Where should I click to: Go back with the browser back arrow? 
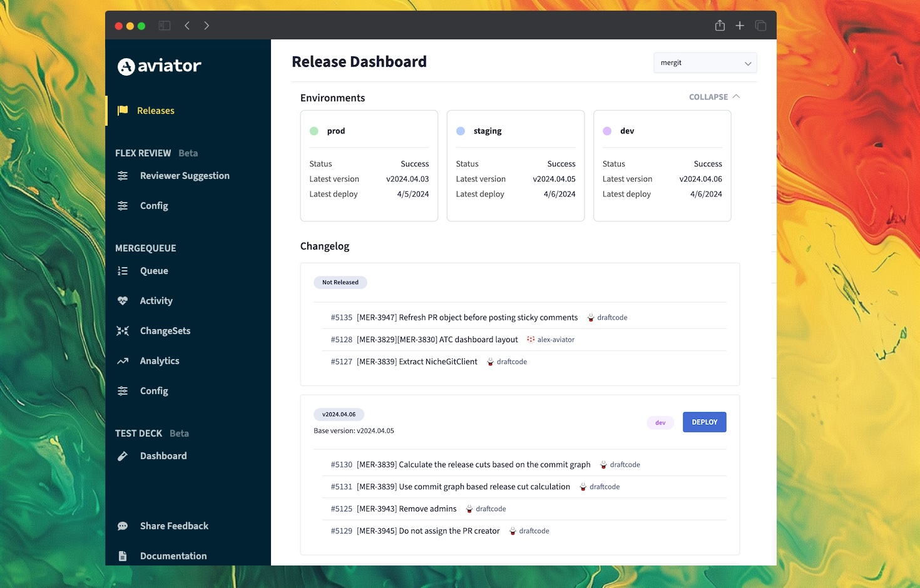pyautogui.click(x=187, y=26)
